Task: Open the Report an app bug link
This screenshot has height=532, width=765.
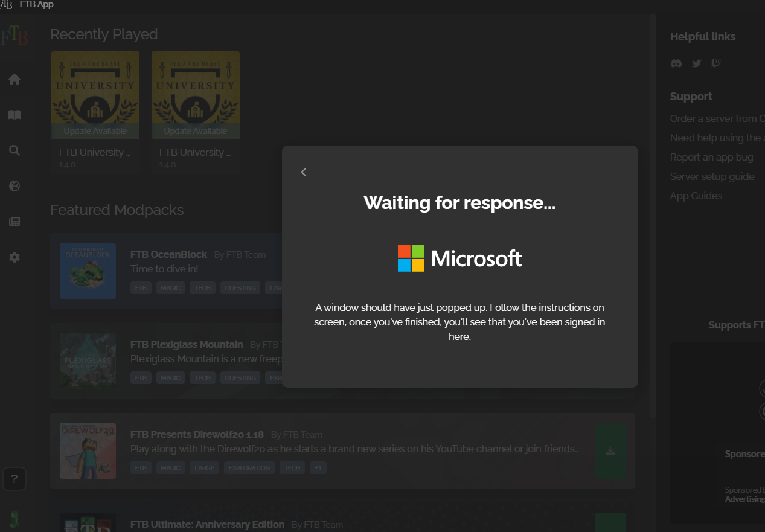Action: tap(711, 157)
